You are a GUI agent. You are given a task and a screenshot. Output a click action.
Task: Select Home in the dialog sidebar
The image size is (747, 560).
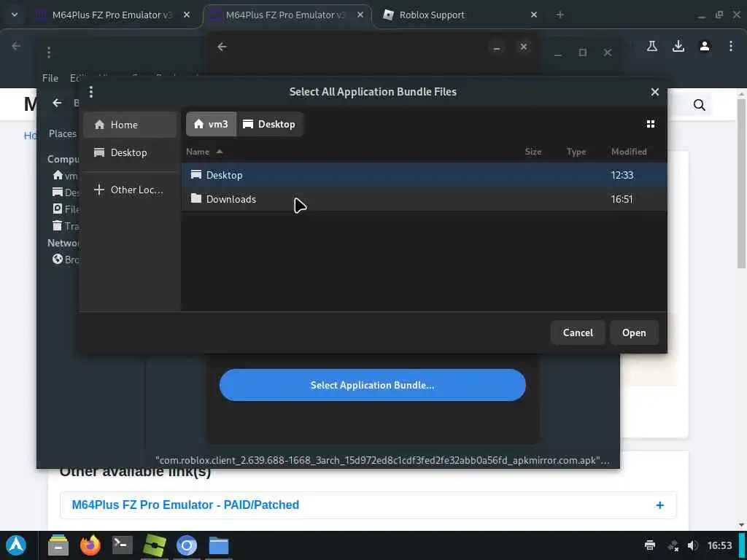130,125
